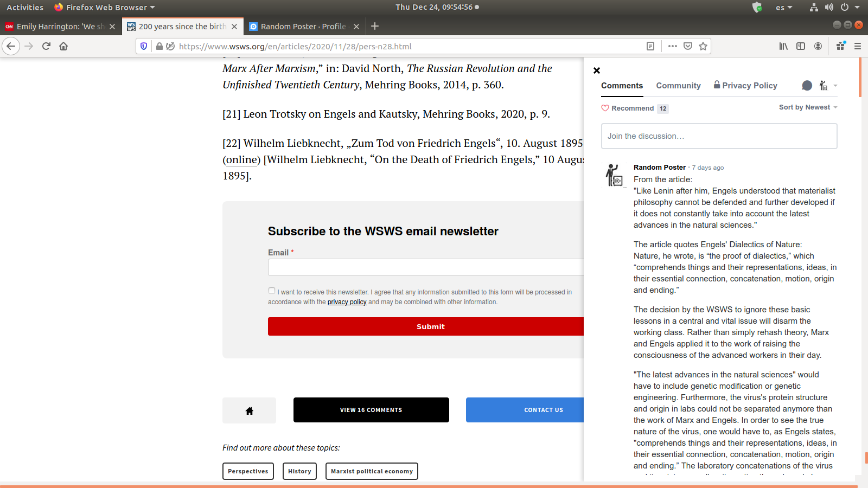868x488 pixels.
Task: Switch to the Random Poster Profile tab
Action: coord(303,27)
